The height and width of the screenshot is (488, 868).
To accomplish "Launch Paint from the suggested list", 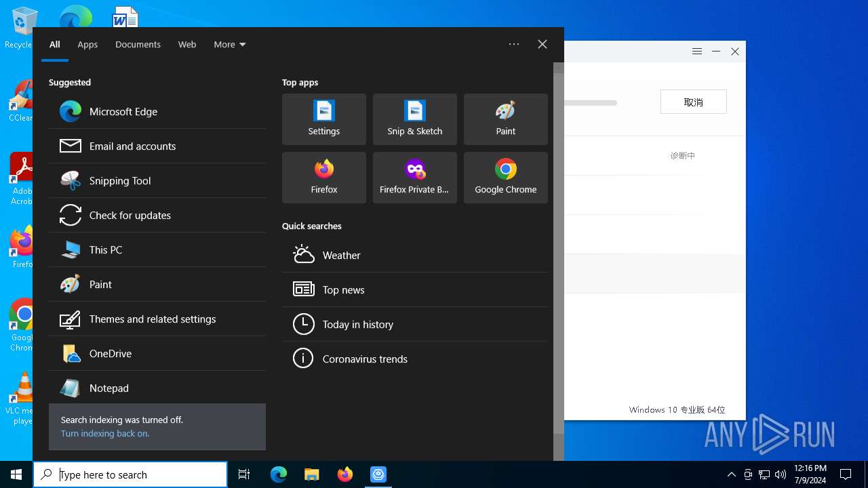I will point(157,285).
